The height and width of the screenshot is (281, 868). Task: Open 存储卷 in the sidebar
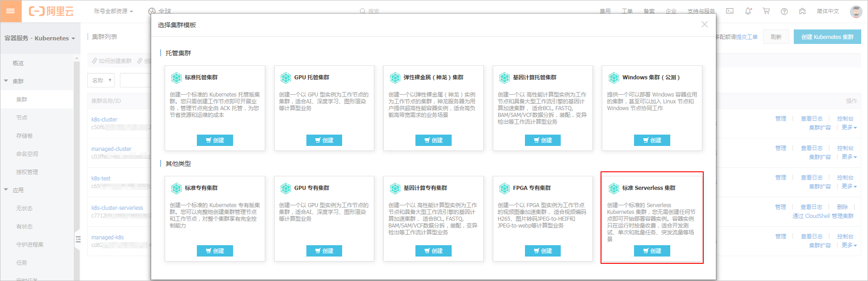point(24,136)
